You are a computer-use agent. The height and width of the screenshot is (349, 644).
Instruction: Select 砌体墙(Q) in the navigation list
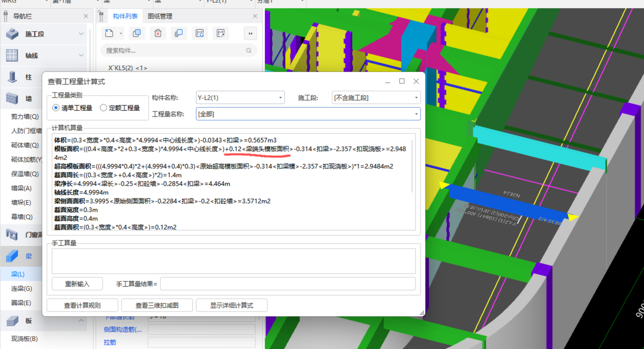tap(25, 145)
